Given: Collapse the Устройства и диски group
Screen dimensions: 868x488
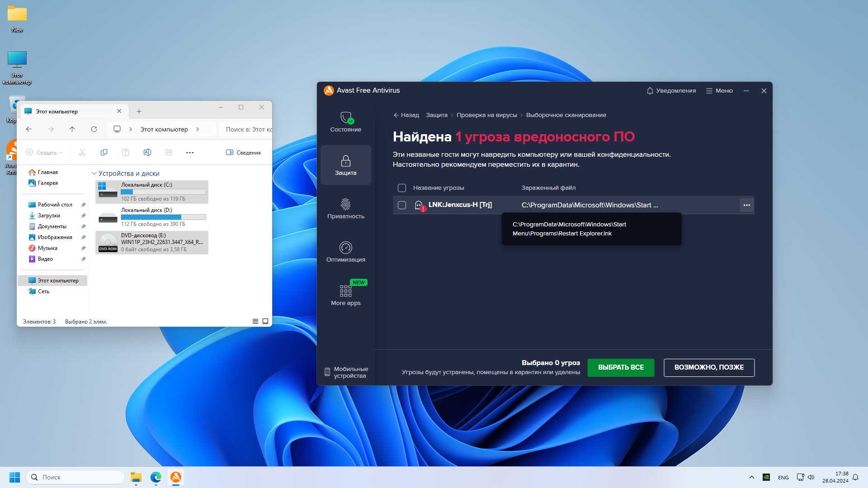Looking at the screenshot, I should (x=94, y=174).
